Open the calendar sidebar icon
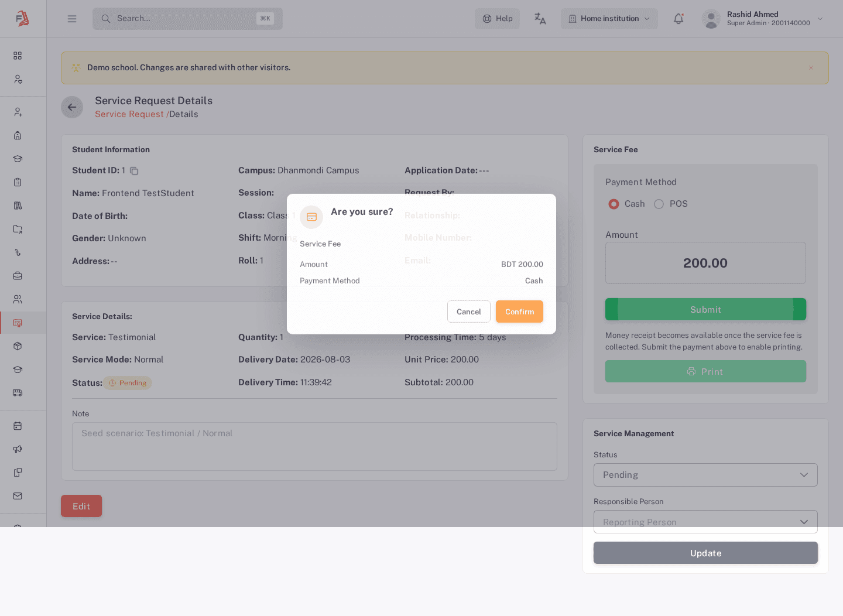Screen dimensions: 843x616 tap(18, 426)
